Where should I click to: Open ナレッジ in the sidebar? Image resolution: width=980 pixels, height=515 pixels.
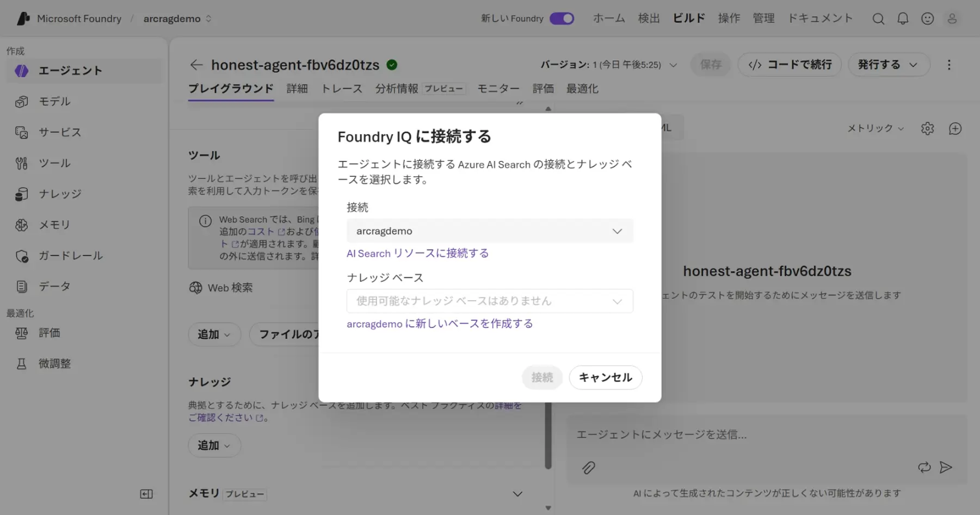[84, 194]
